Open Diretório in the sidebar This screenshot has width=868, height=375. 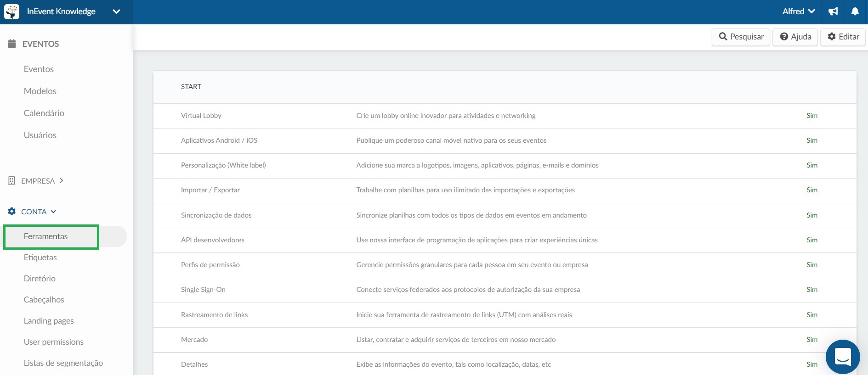click(40, 279)
